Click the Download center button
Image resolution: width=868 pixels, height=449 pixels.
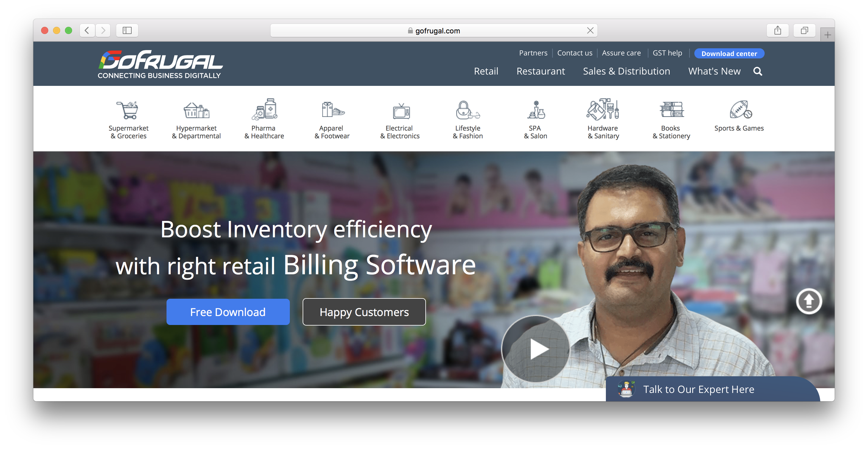tap(729, 53)
